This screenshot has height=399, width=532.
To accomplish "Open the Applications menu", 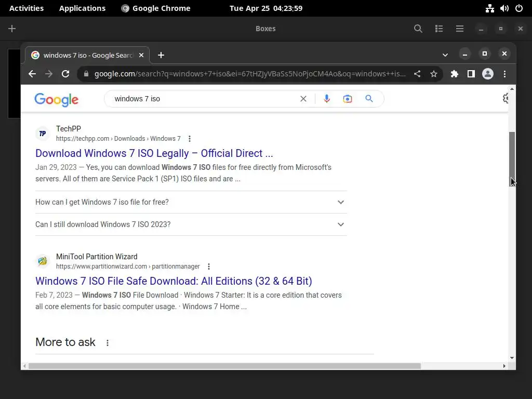I will 82,8.
